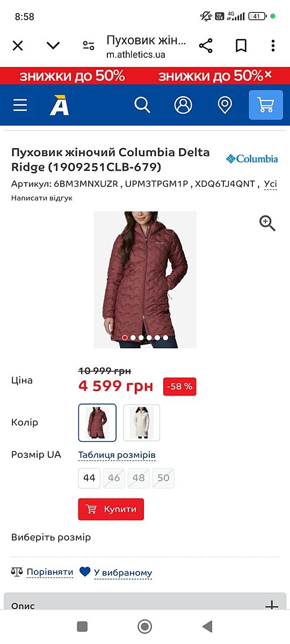The width and height of the screenshot is (290, 644).
Task: Expand all article numbers via Усі
Action: (x=271, y=184)
